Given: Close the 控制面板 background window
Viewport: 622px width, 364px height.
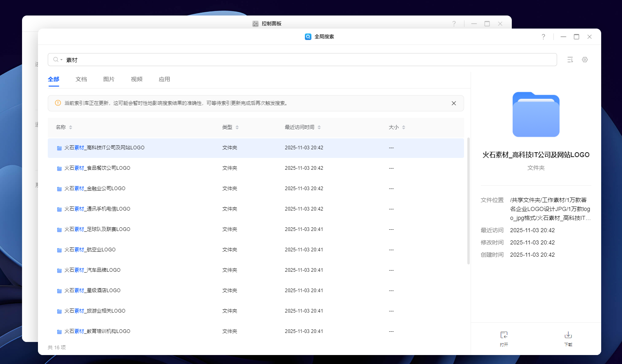Looking at the screenshot, I should pos(500,24).
